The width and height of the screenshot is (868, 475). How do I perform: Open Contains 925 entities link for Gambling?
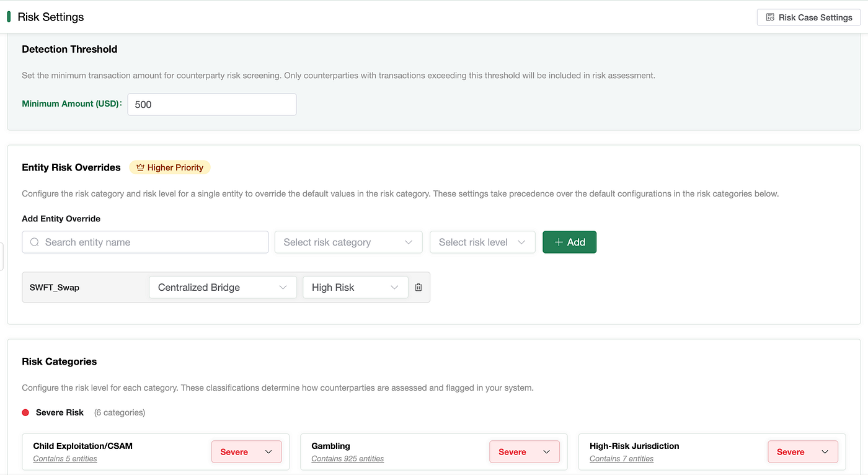tap(347, 459)
